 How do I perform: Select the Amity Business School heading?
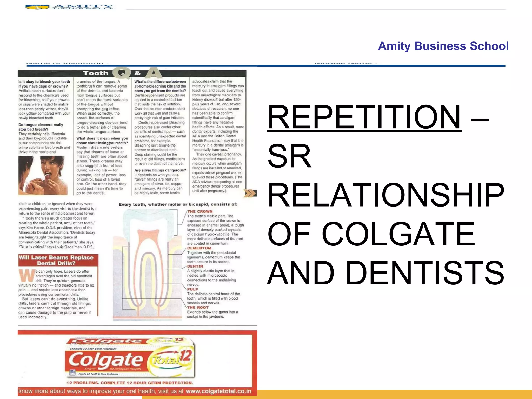click(x=443, y=46)
